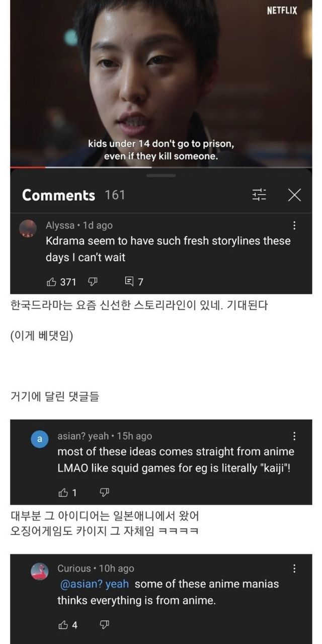Like Curious's reply about anime manias
This screenshot has height=644, width=322.
(x=63, y=625)
